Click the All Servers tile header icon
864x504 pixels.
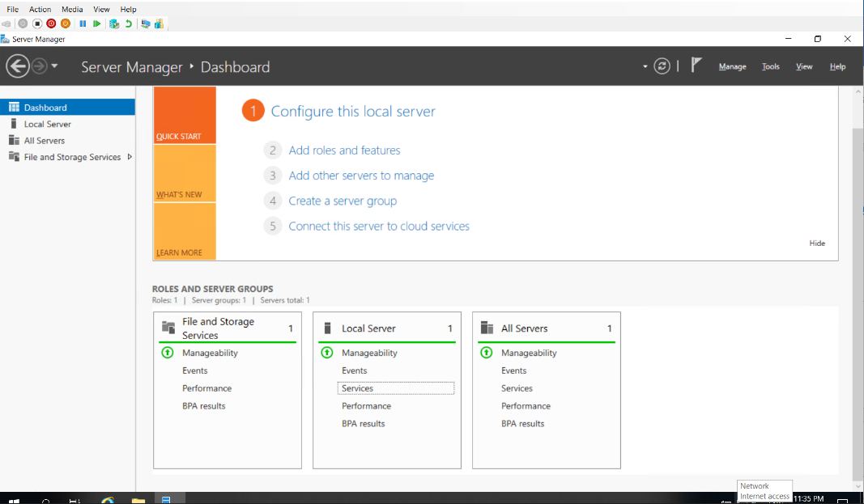point(487,328)
